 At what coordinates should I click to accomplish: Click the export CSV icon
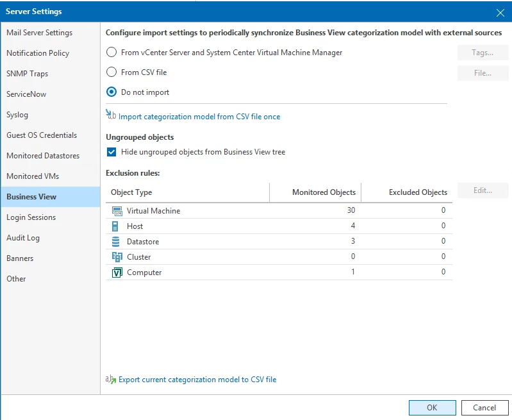click(111, 379)
